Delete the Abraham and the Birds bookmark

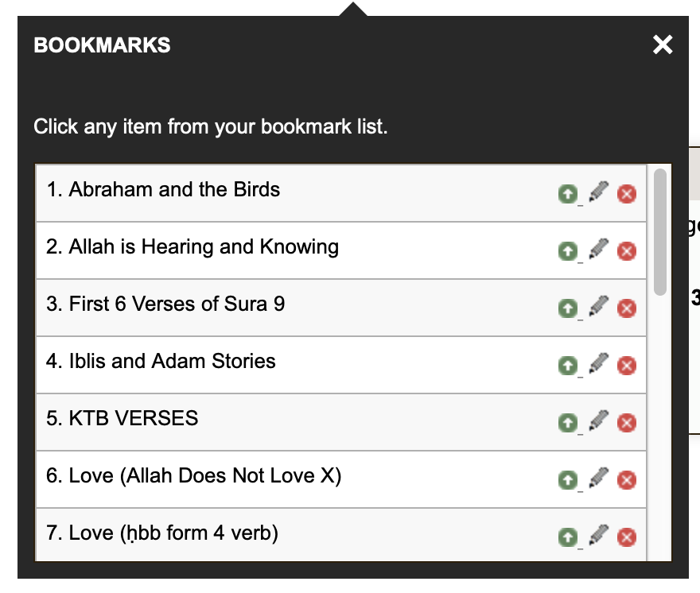click(627, 194)
